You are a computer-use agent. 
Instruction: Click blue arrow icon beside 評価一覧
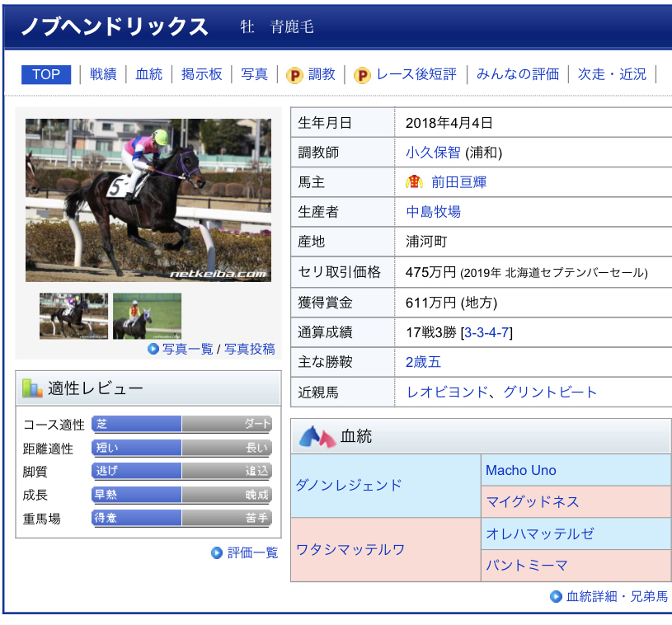pyautogui.click(x=217, y=552)
